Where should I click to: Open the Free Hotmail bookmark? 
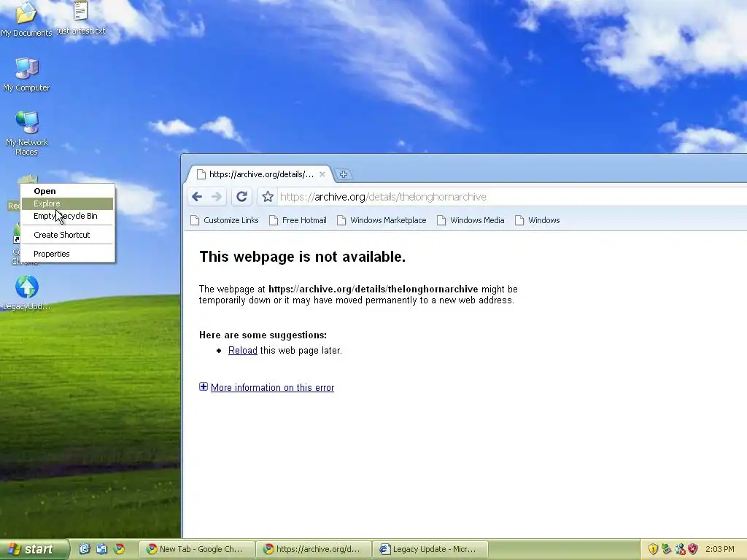298,220
